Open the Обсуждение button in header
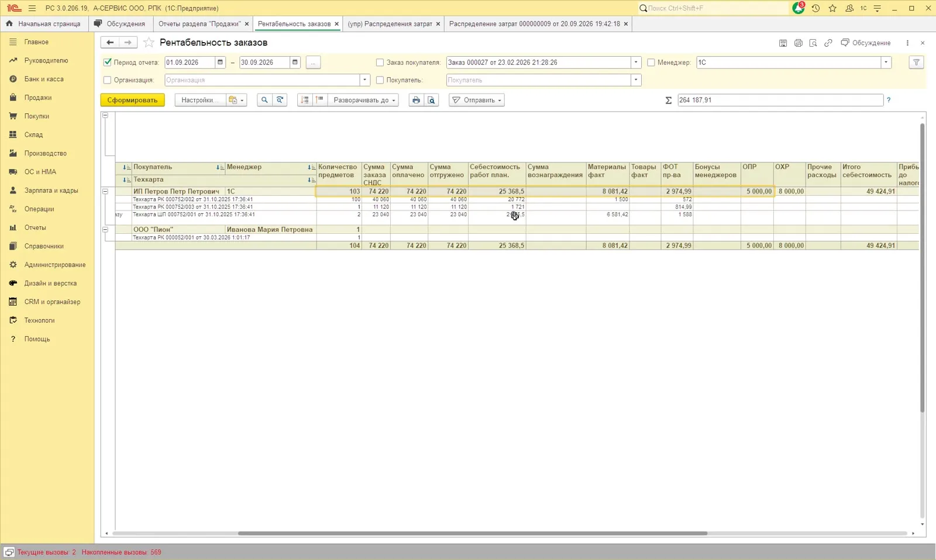 (866, 43)
